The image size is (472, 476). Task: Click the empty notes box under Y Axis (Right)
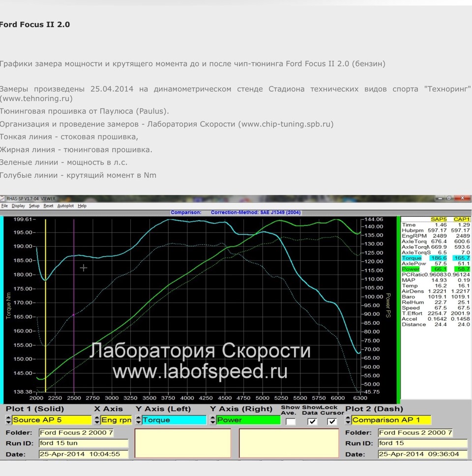point(289,443)
